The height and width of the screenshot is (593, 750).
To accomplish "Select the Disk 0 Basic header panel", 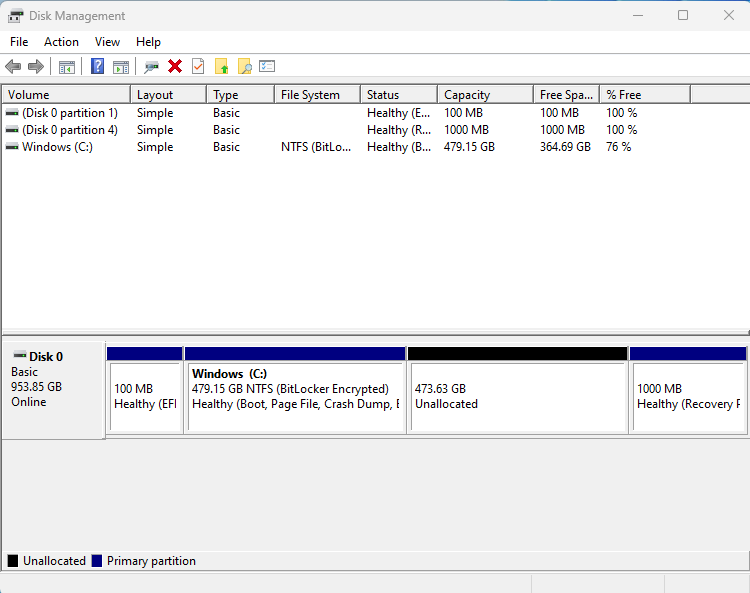I will (53, 390).
